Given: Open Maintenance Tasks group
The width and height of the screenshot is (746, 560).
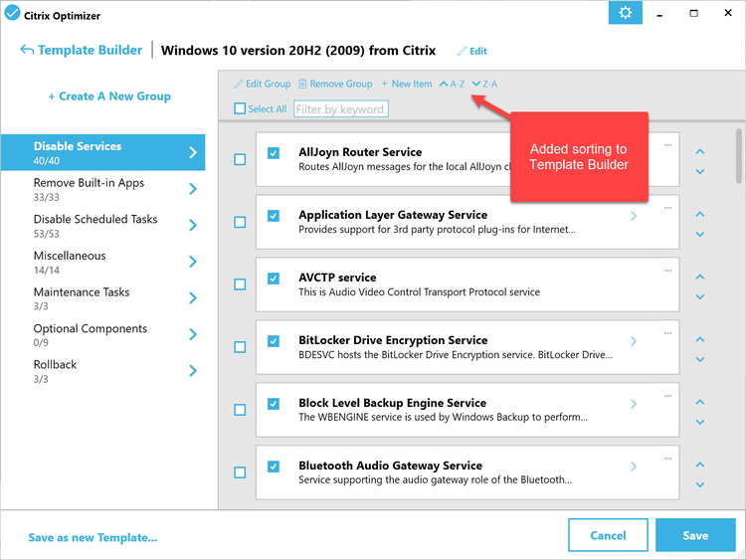Looking at the screenshot, I should point(102,297).
